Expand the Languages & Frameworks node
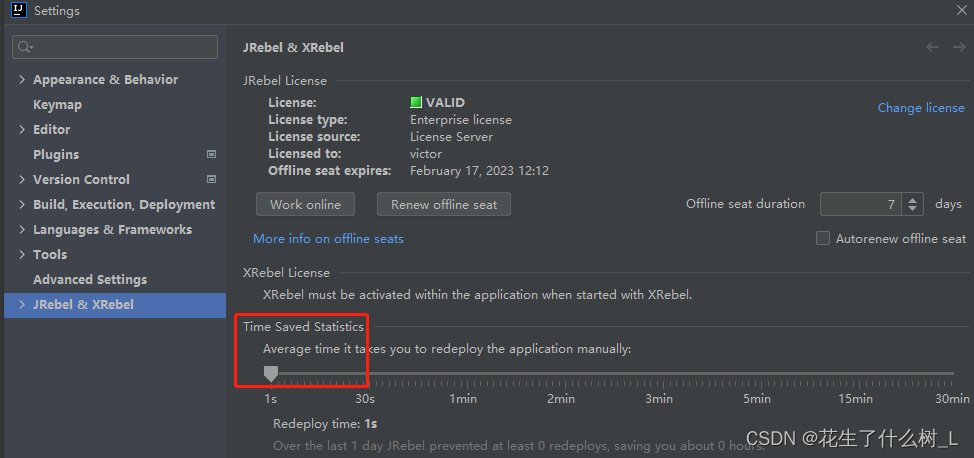Image resolution: width=974 pixels, height=458 pixels. click(23, 229)
